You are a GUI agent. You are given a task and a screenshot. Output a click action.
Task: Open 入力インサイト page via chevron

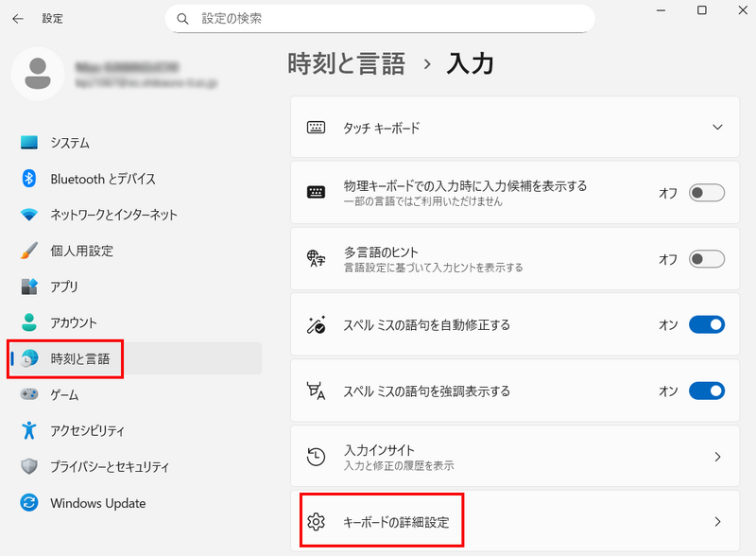point(717,457)
